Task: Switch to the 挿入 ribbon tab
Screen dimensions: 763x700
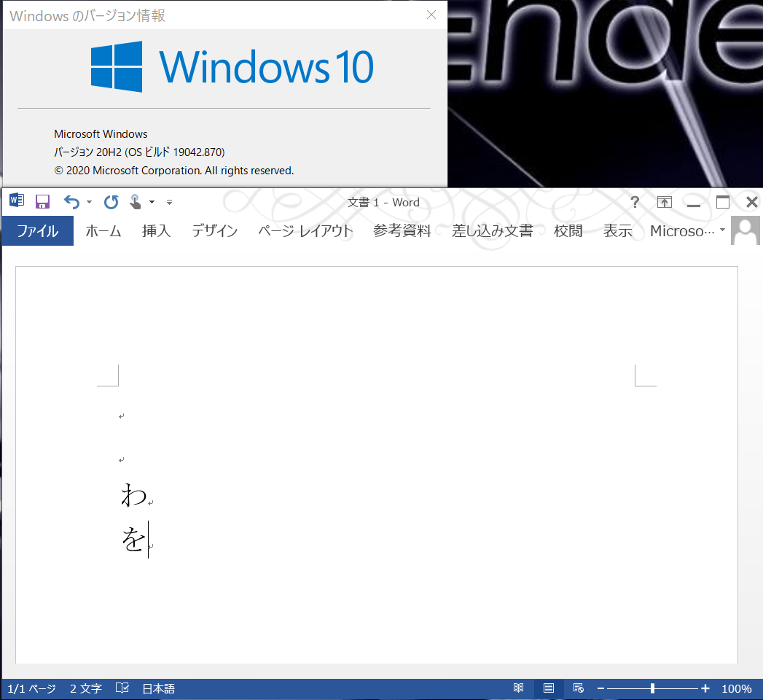Action: [156, 230]
